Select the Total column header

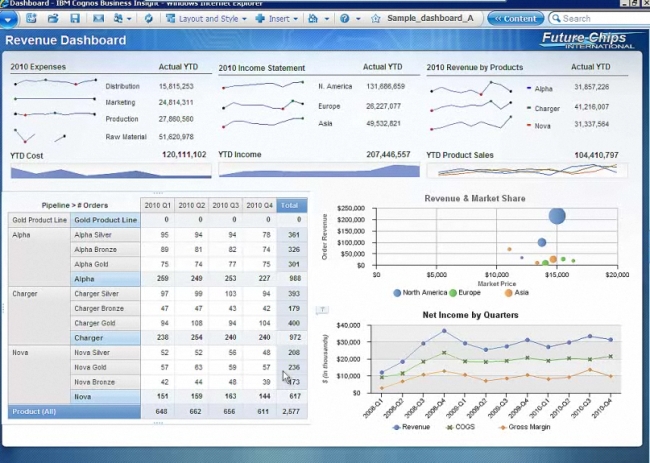292,205
